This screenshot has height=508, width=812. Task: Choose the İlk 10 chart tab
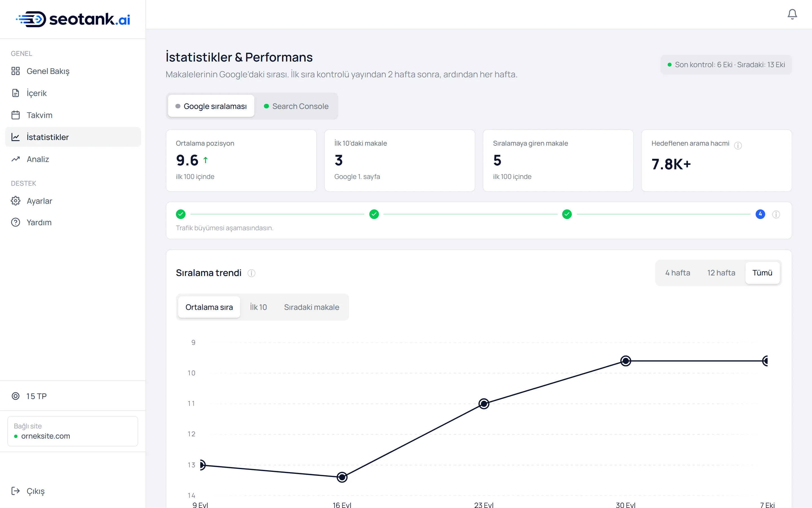point(258,307)
